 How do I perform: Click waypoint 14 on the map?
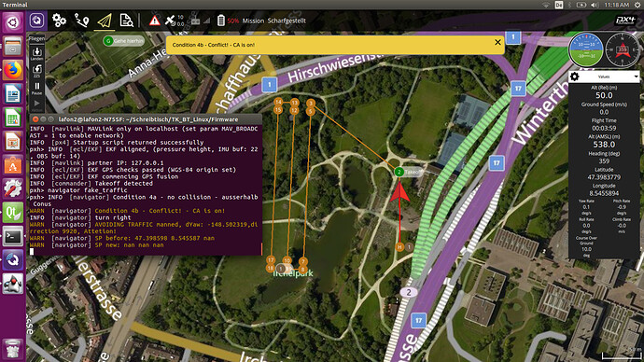[278, 102]
